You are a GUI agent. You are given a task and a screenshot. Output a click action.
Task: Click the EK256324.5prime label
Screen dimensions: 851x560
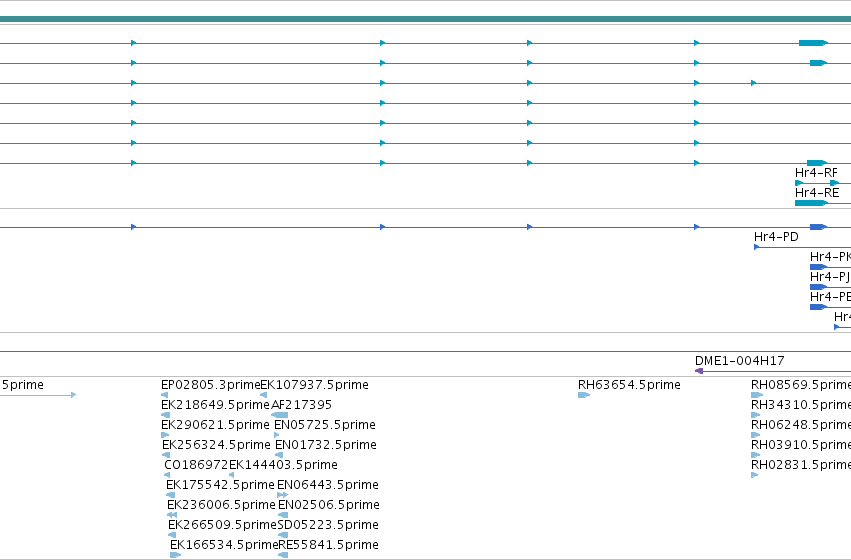pos(217,445)
